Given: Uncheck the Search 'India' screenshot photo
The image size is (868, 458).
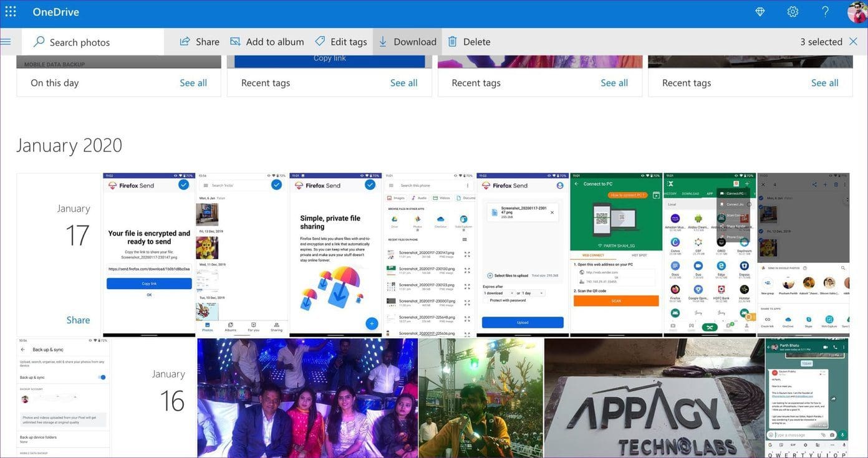Looking at the screenshot, I should click(277, 185).
